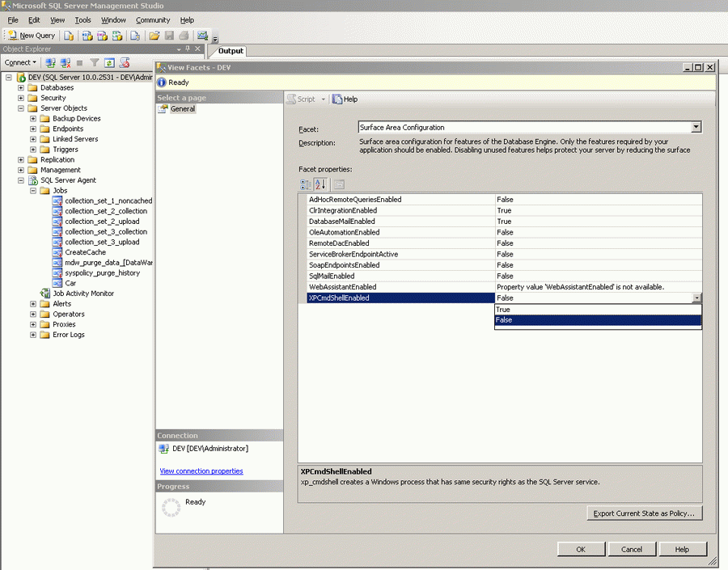Toggle auto-hide pin on Object Explorer panel

click(x=188, y=49)
